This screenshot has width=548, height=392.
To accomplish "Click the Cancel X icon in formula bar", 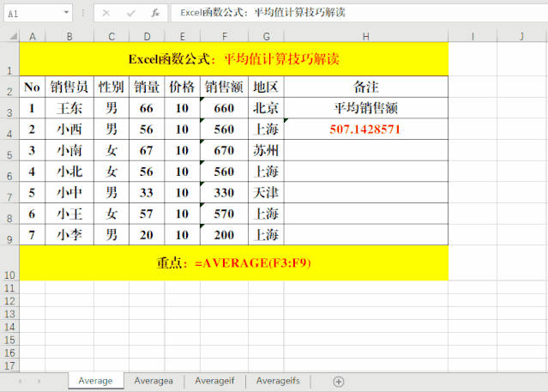I will pos(105,13).
